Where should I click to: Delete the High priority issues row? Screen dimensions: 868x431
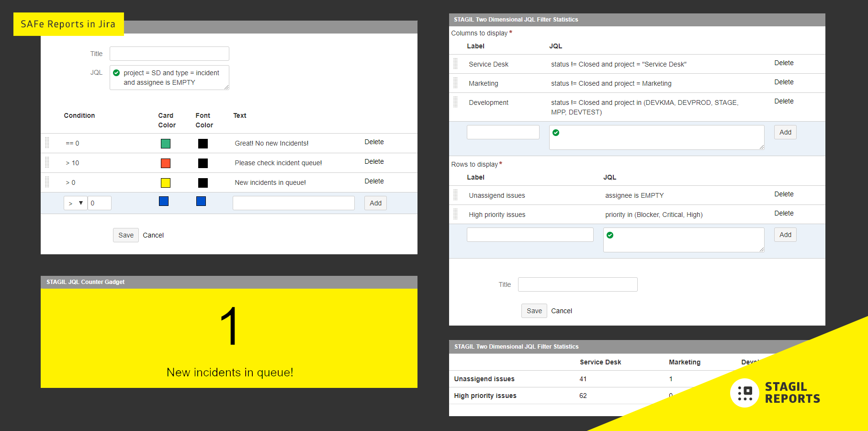coord(784,213)
